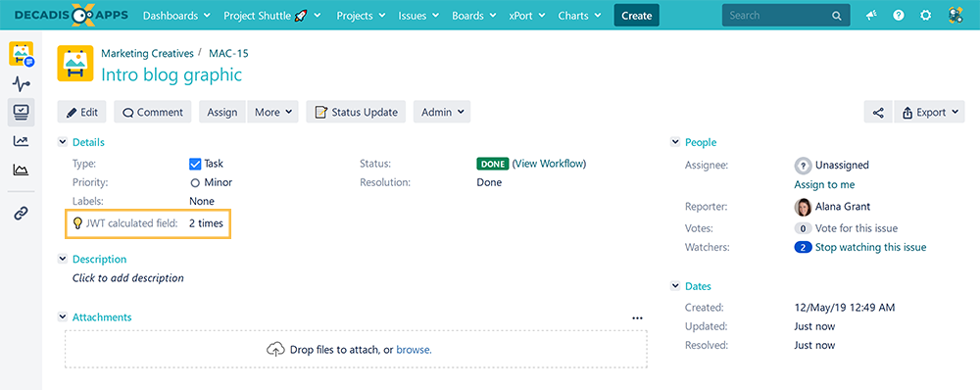The image size is (980, 390).
Task: Click Assign to me link
Action: (824, 184)
